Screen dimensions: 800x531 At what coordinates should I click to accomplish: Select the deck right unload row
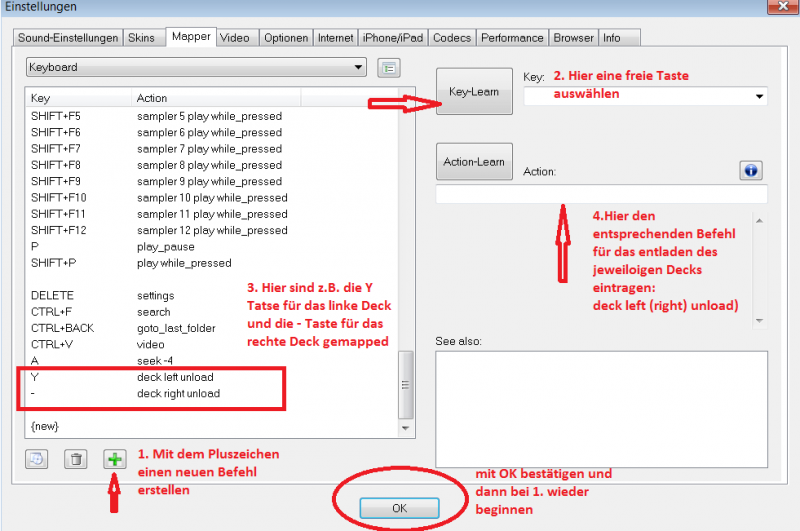click(x=211, y=394)
